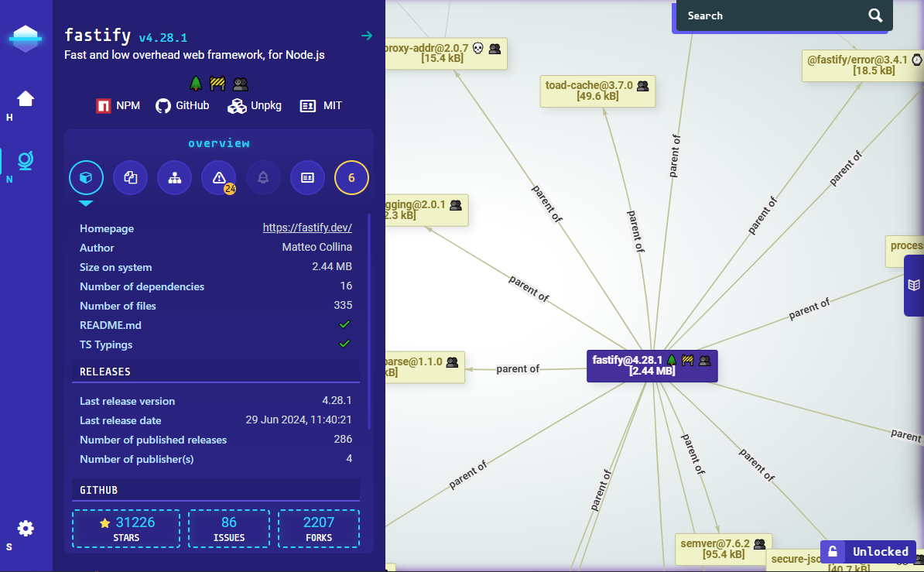
Task: Click the star icon in Stars box
Action: [x=105, y=523]
